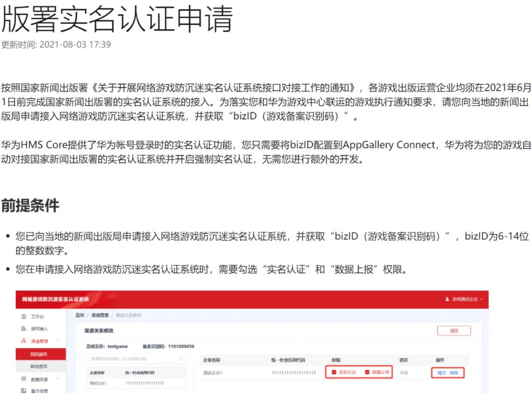Click the 提交 link in 操作 column
This screenshot has height=396, width=532.
pyautogui.click(x=442, y=373)
